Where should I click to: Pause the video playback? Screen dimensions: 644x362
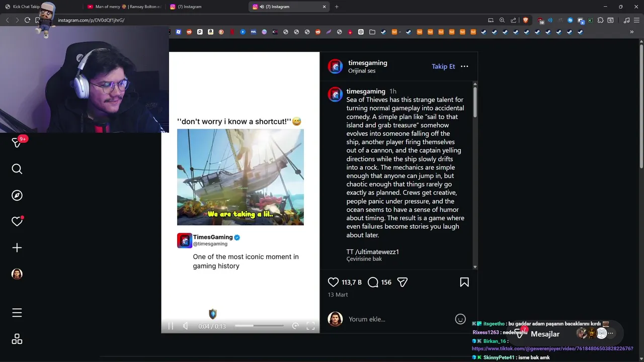pyautogui.click(x=171, y=326)
